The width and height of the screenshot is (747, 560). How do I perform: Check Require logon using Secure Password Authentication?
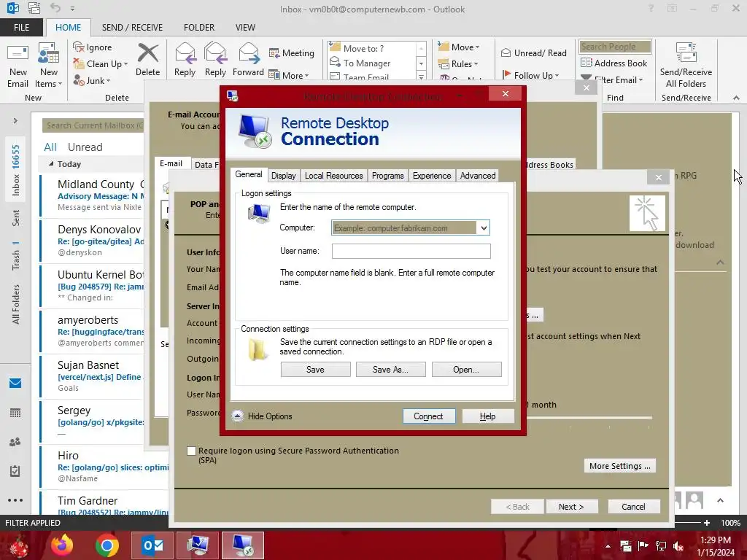pos(192,451)
